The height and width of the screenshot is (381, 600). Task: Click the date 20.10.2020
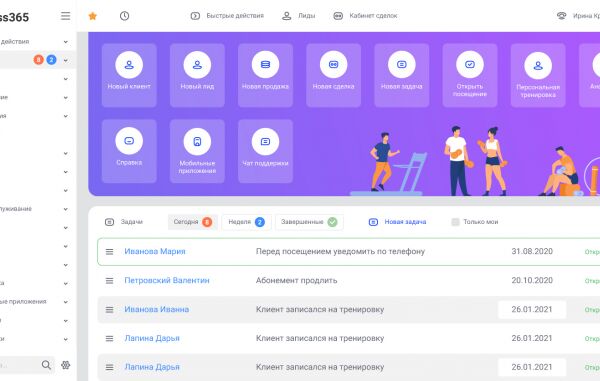tap(532, 280)
